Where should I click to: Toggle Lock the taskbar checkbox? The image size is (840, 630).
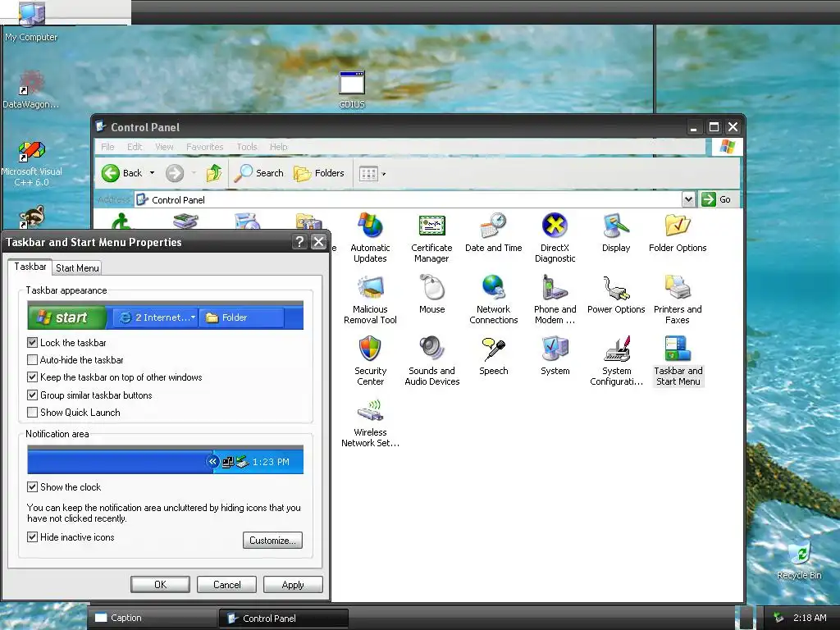pos(32,342)
